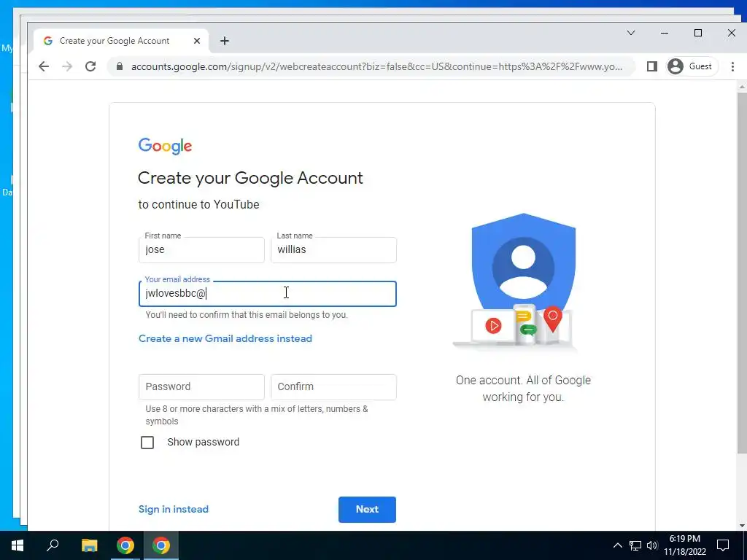Go back to the previous page
747x560 pixels.
[x=44, y=66]
